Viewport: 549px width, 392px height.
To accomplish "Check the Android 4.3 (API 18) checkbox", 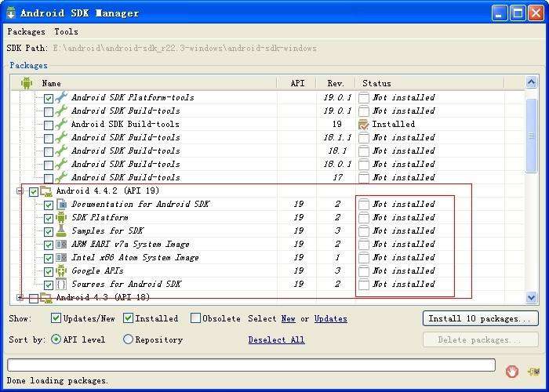I will [34, 298].
